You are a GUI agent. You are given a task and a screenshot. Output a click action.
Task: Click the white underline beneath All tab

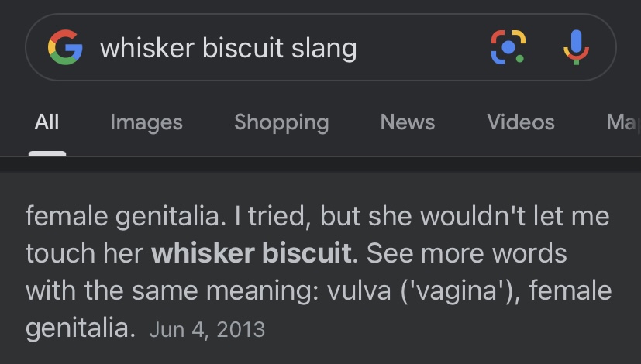click(47, 153)
